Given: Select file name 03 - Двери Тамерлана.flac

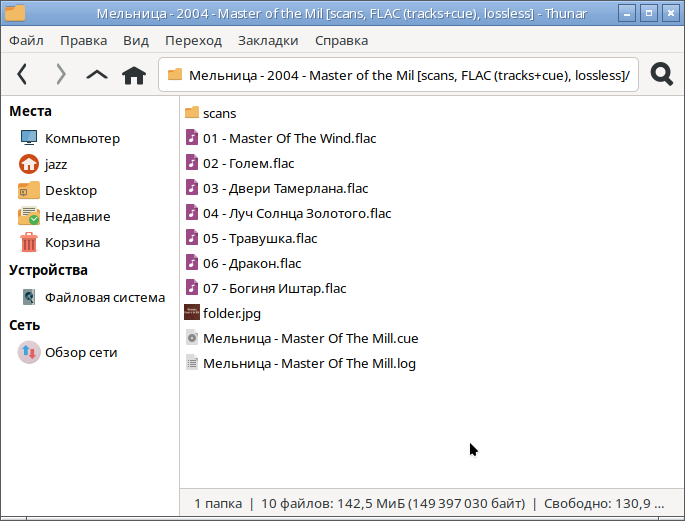Looking at the screenshot, I should [285, 188].
